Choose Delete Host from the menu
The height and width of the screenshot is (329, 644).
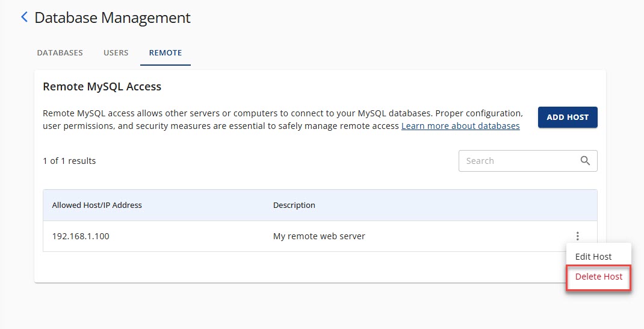[599, 277]
